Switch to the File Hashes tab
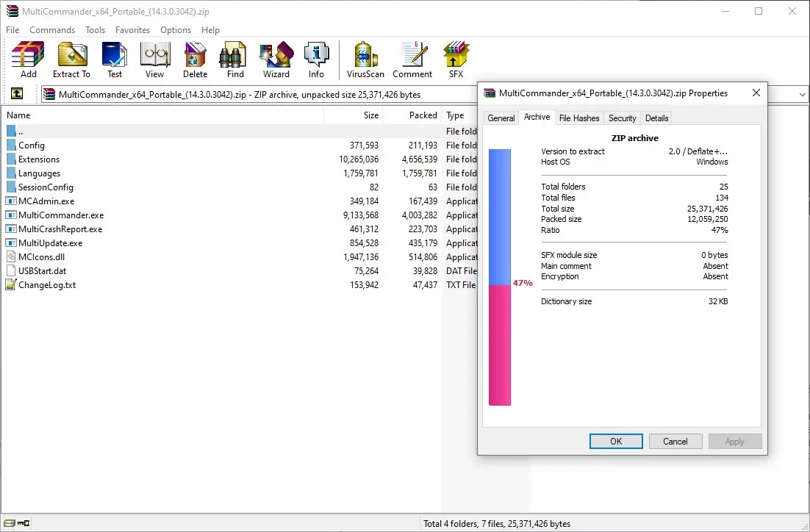This screenshot has height=532, width=810. pyautogui.click(x=579, y=118)
